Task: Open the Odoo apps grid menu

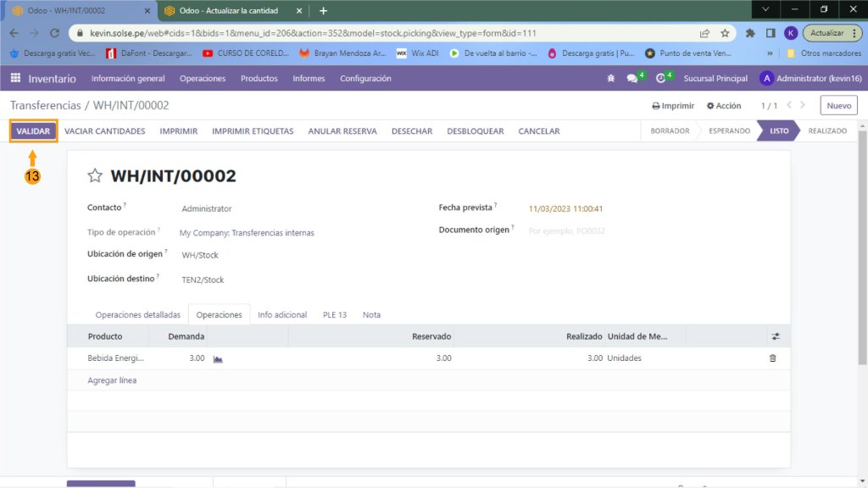Action: (15, 79)
